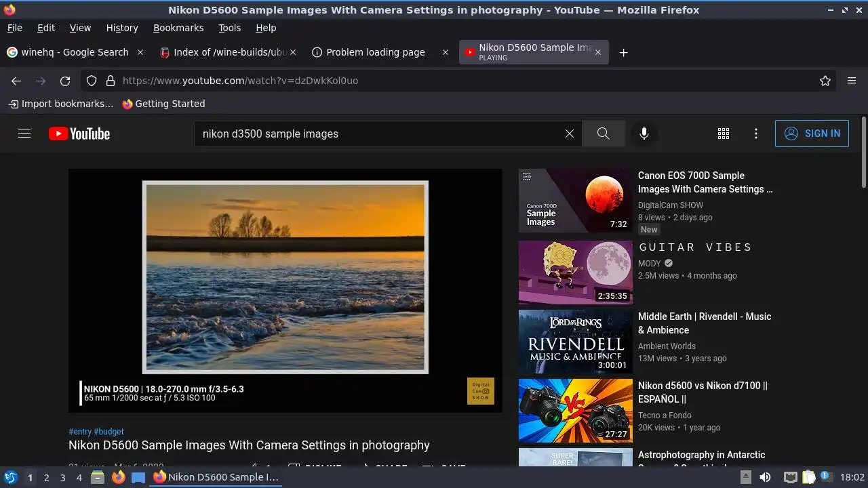Open the taskbar start menu icon
The image size is (868, 488).
point(10,477)
